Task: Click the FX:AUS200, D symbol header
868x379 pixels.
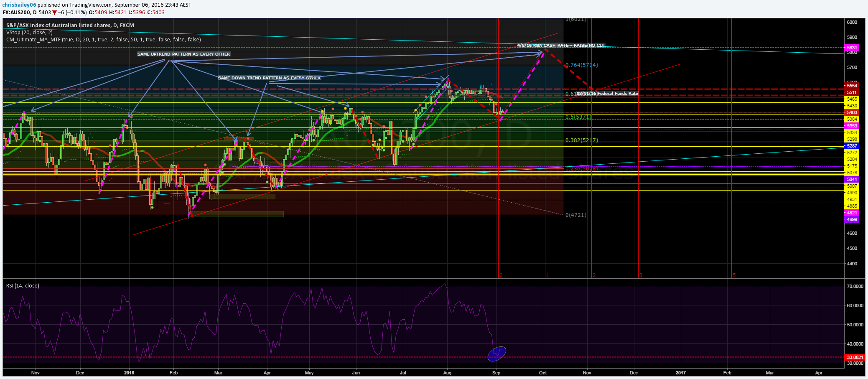Action: tap(20, 13)
